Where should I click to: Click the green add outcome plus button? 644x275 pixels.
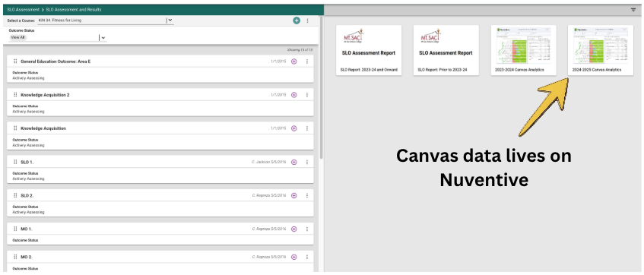click(x=297, y=20)
